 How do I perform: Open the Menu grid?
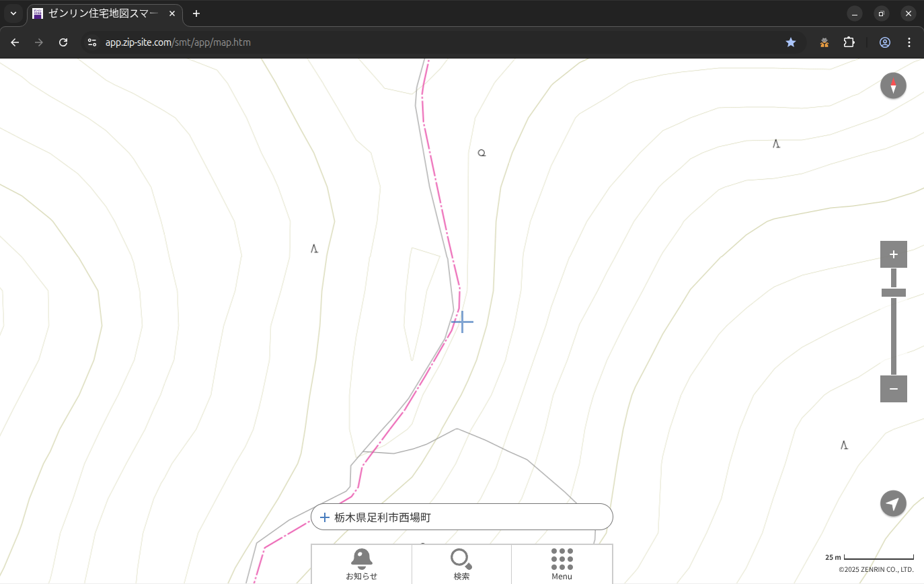point(562,564)
